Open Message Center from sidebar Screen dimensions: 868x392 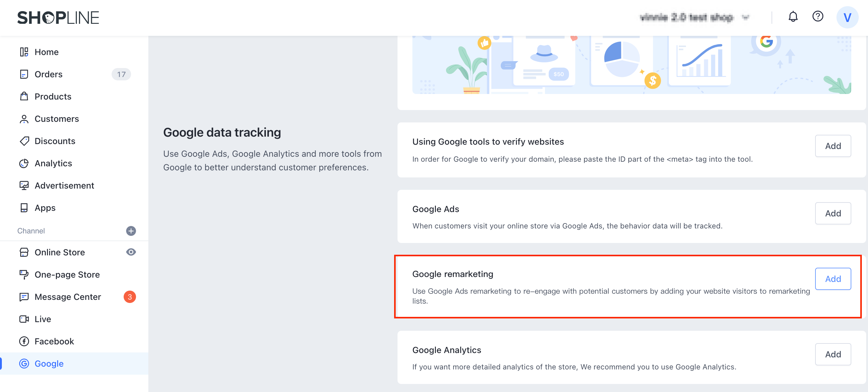pos(68,296)
